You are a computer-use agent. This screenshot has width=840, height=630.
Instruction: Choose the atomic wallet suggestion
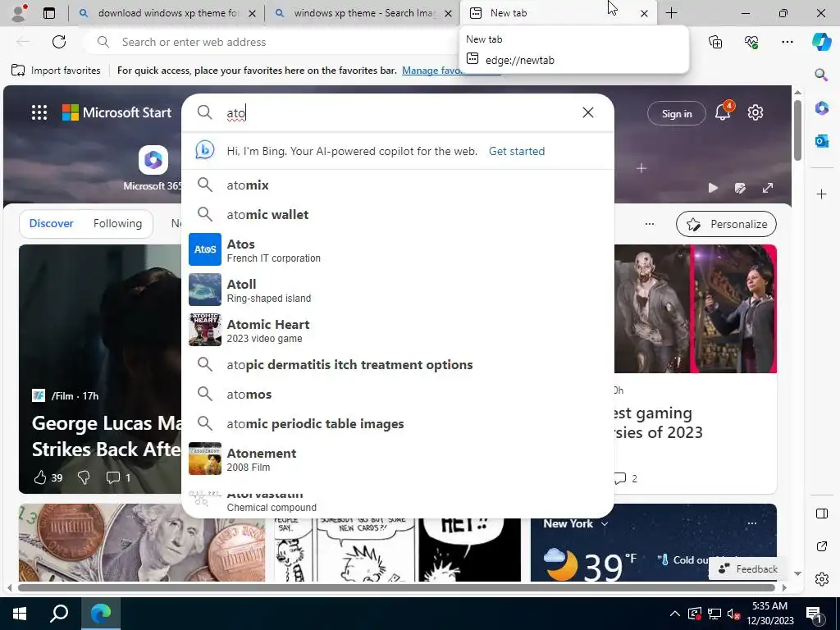[x=398, y=214]
